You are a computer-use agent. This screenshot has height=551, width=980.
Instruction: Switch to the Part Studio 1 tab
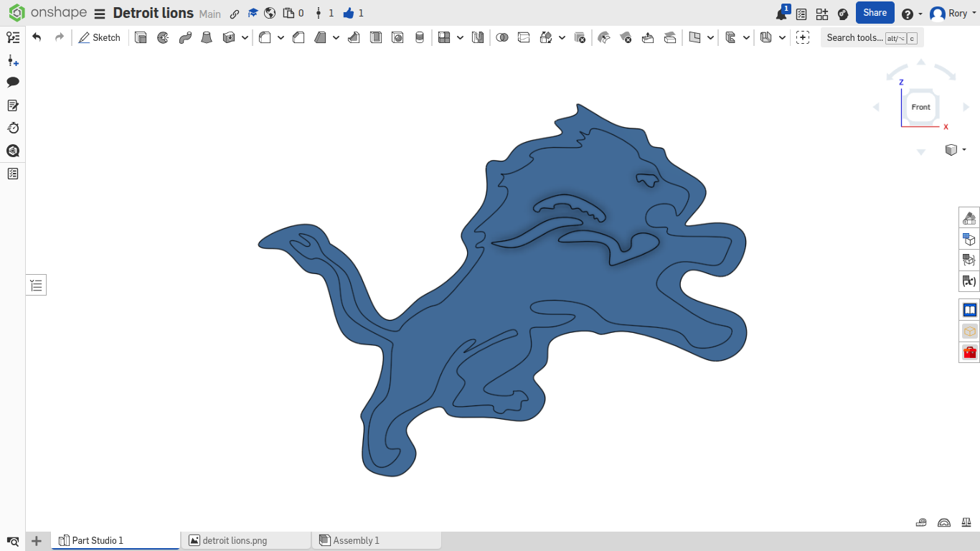(116, 540)
